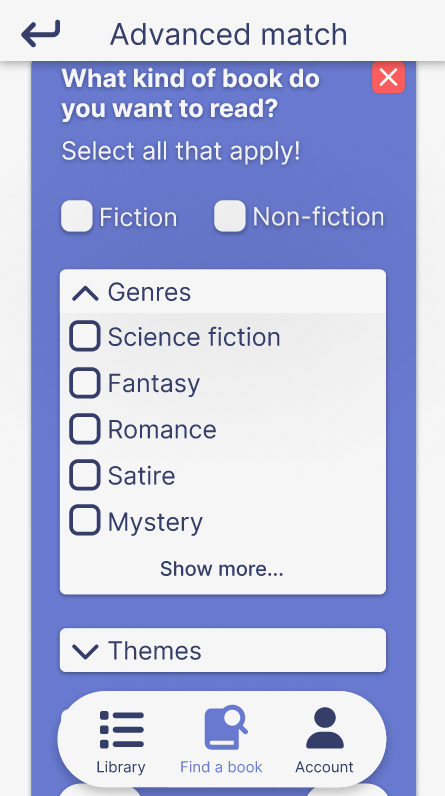Click the Genres header label
The width and height of the screenshot is (445, 796).
click(x=149, y=292)
